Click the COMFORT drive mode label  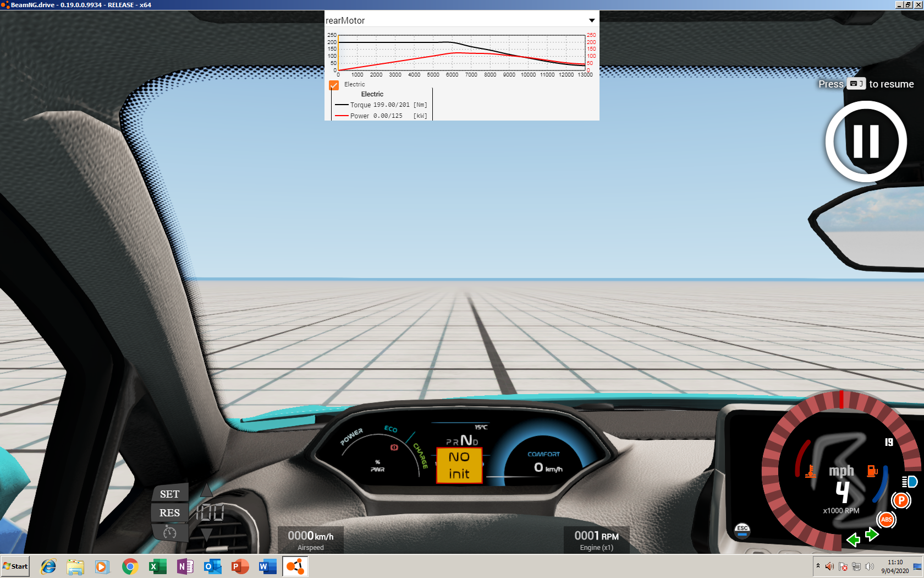[x=543, y=454]
